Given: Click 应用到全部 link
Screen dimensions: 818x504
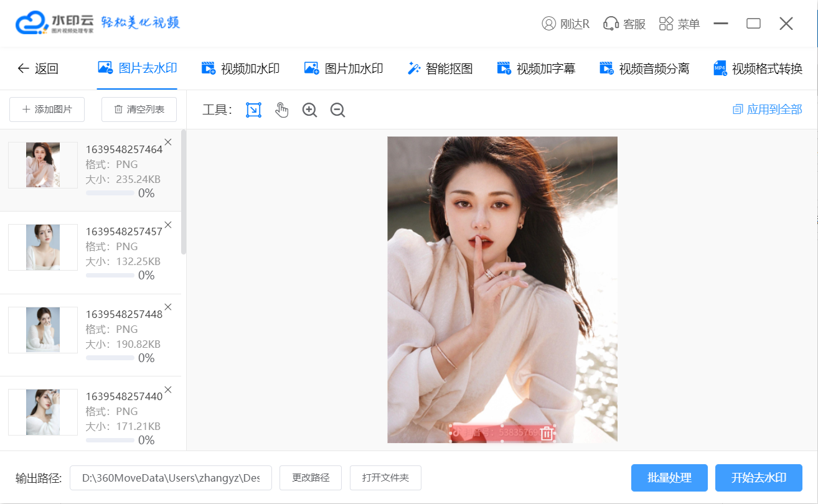Looking at the screenshot, I should (767, 110).
